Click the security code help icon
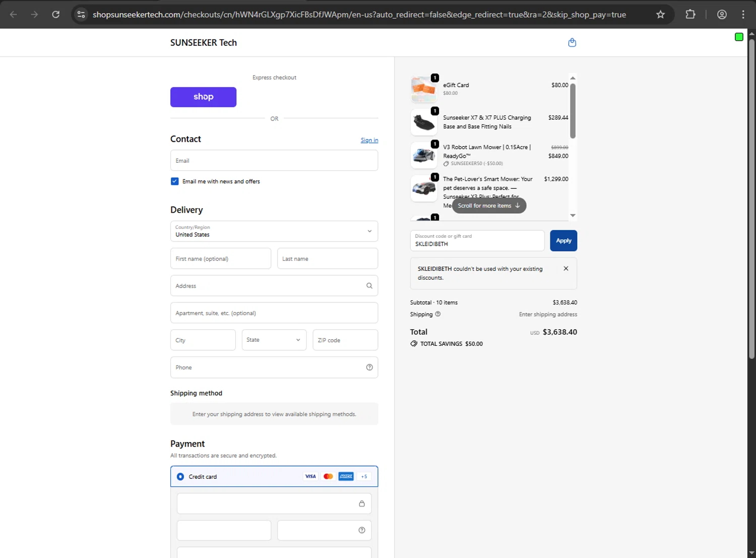 362,530
